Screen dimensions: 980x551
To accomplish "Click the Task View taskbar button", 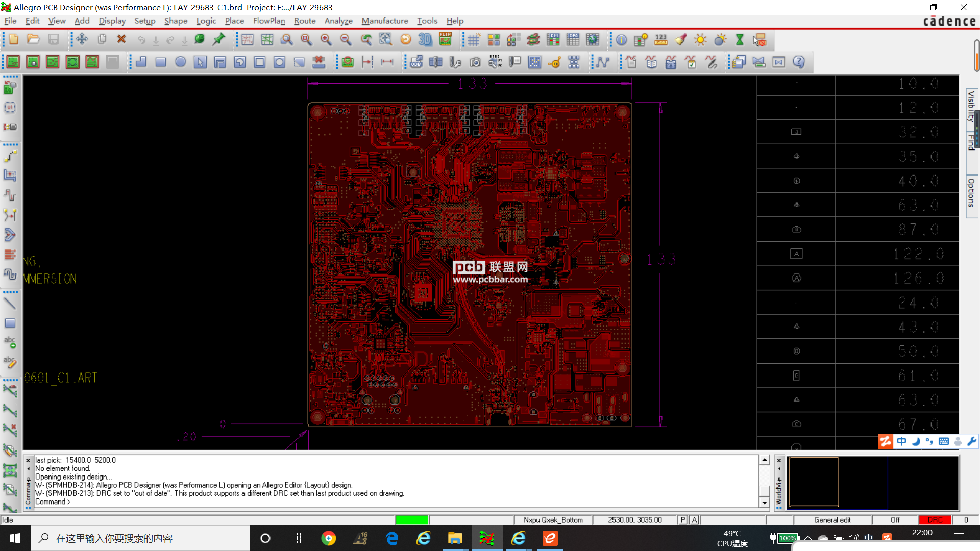I will point(296,538).
